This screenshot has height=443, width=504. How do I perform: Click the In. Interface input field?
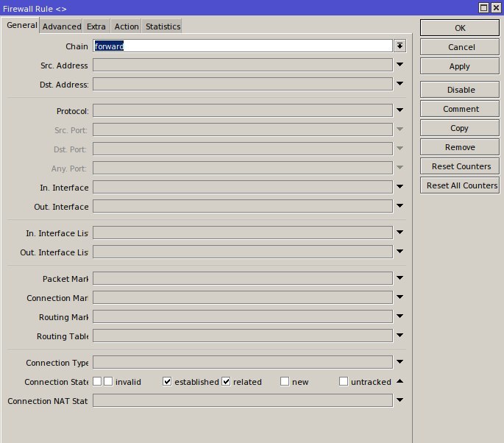click(x=243, y=187)
